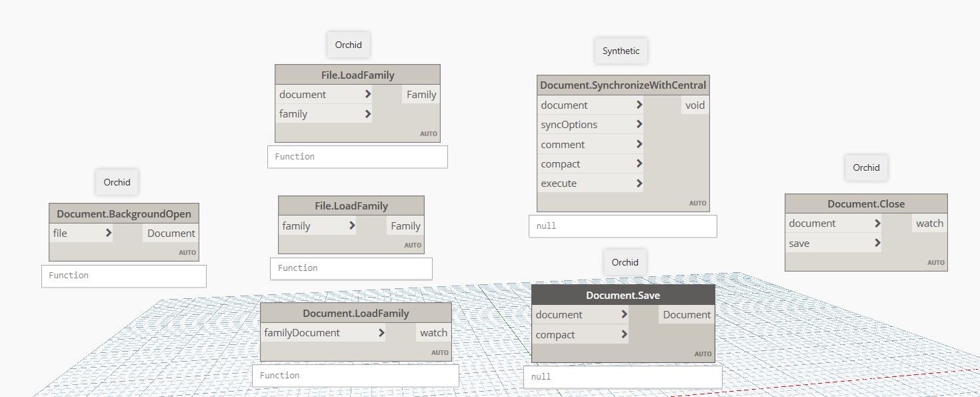
Task: Click the null input field below Document.Save
Action: (x=623, y=377)
